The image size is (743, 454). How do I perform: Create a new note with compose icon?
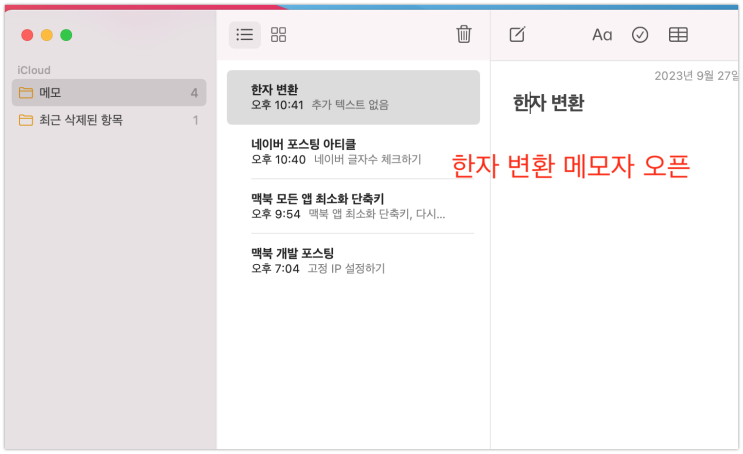(517, 34)
